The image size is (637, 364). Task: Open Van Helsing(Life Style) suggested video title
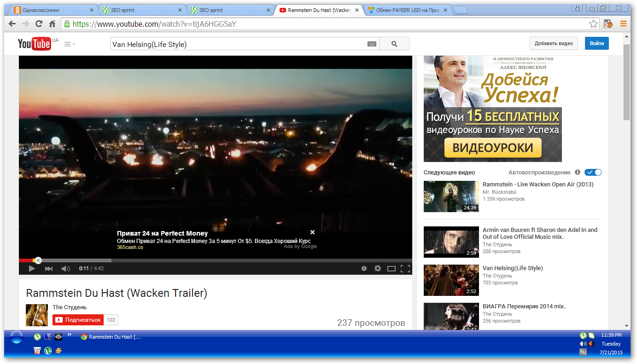point(513,268)
